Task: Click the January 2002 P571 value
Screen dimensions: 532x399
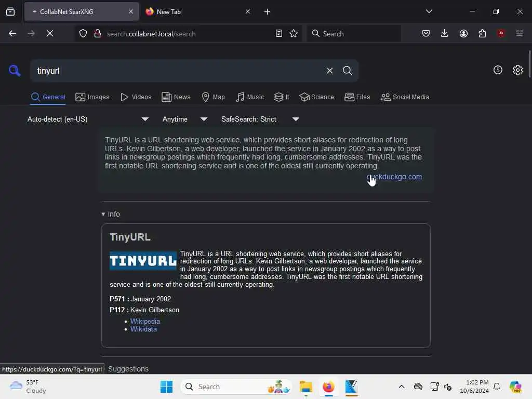Action: [x=151, y=299]
